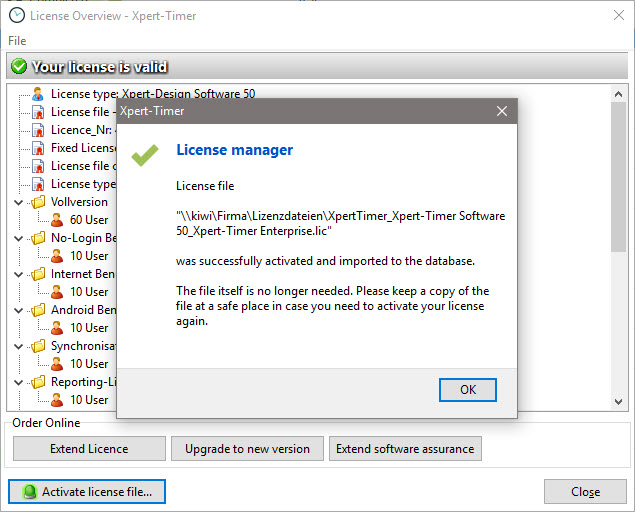
Task: Click the Extend Licence button
Action: coord(89,449)
